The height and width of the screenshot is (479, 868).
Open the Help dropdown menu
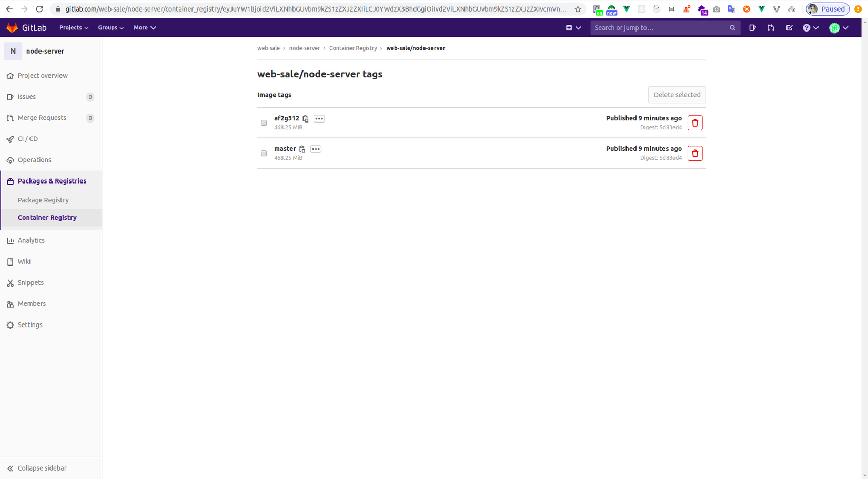[811, 28]
